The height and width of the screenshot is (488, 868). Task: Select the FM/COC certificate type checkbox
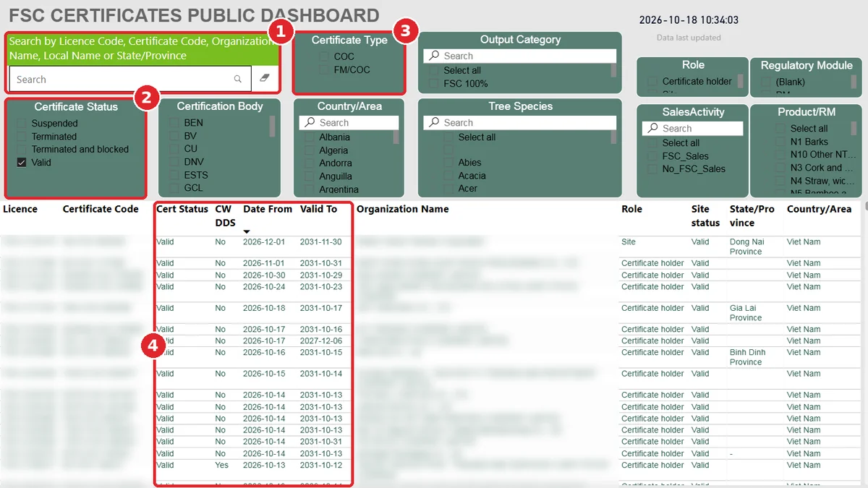[x=324, y=69]
